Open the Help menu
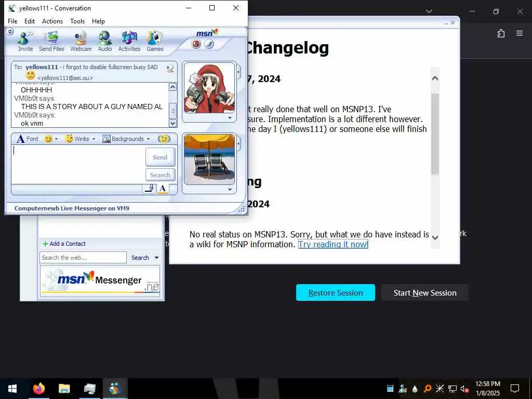Screen dimensions: 532x399 coord(98,21)
